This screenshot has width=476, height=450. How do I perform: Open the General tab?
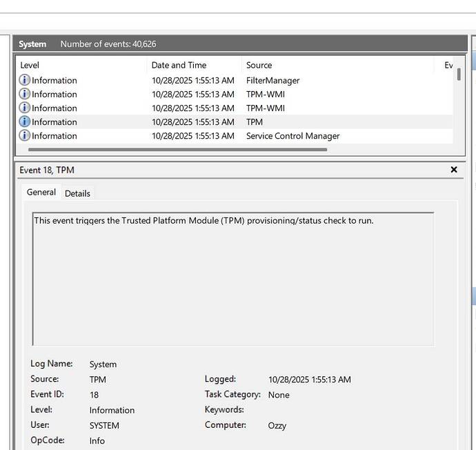[x=41, y=193]
